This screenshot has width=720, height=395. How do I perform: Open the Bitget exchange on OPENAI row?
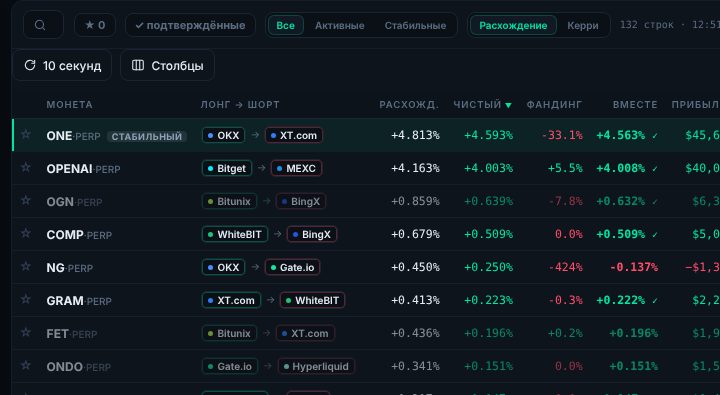(x=227, y=169)
